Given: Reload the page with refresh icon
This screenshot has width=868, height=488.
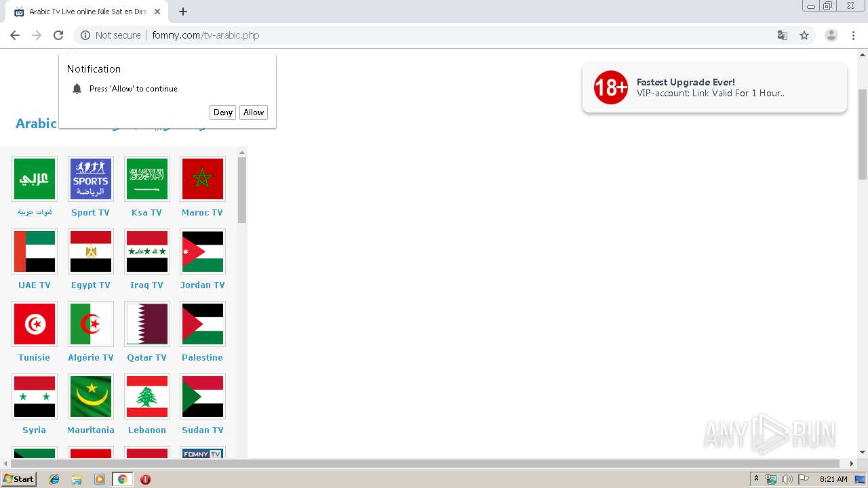Looking at the screenshot, I should [58, 35].
